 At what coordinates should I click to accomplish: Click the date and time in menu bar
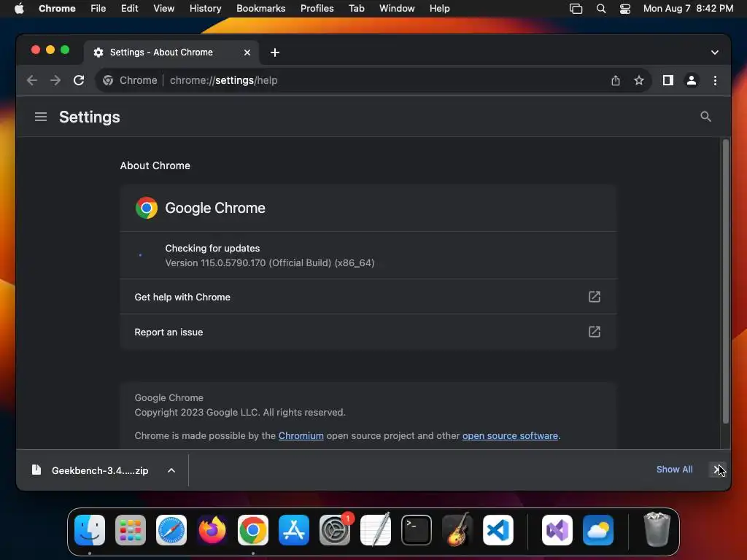(688, 9)
